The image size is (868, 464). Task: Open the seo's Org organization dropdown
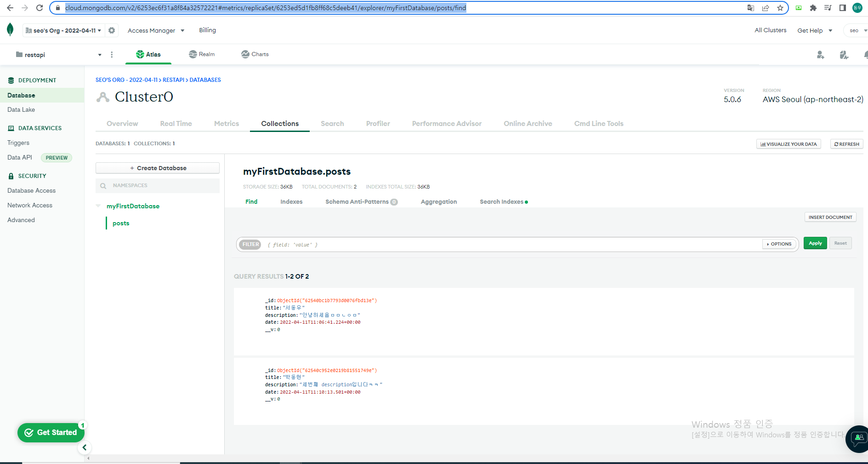(64, 30)
